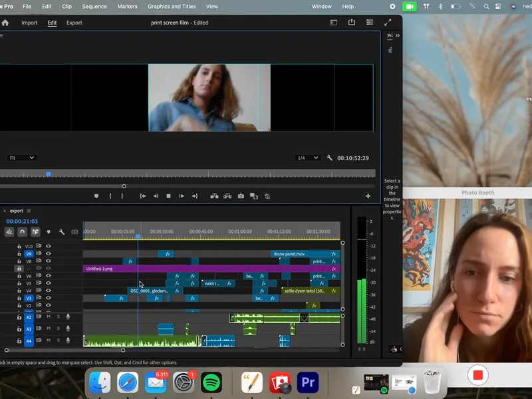Go to In point in monitor
532x399 pixels.
tap(143, 196)
